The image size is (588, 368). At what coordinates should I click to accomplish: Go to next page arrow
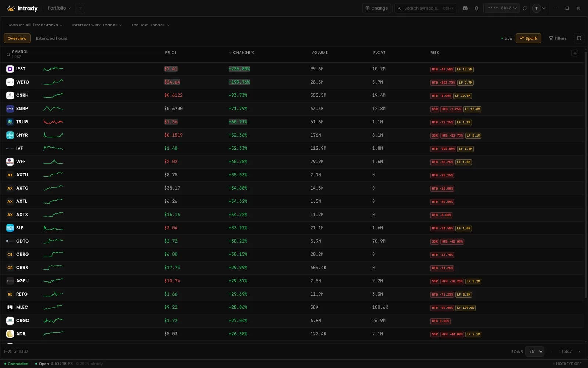point(579,351)
